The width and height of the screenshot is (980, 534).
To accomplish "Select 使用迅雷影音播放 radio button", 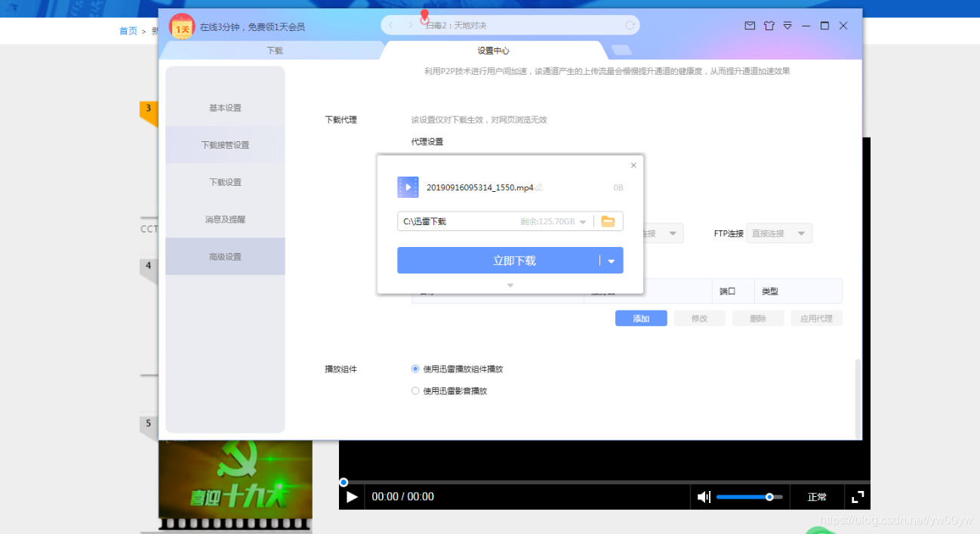I will (x=415, y=391).
